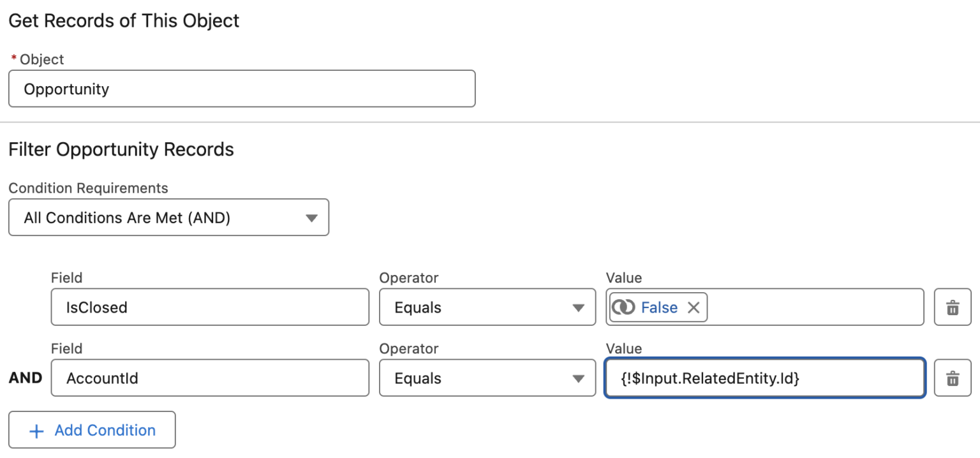This screenshot has width=980, height=458.
Task: Click the Get Records of This Object heading
Action: tap(124, 20)
